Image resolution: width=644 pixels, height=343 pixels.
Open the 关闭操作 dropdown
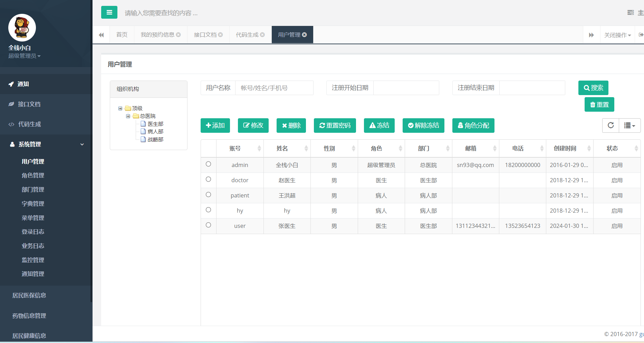617,35
